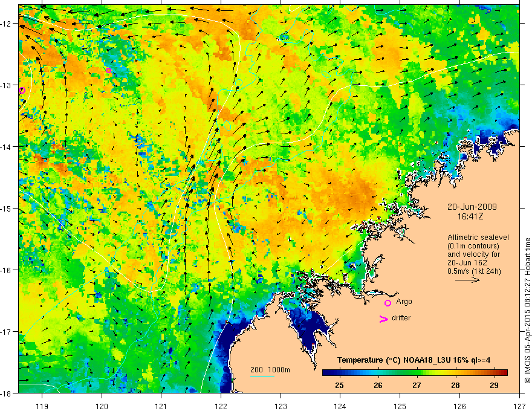The height and width of the screenshot is (411, 532).
Task: Click longitude label 127
Action: pyautogui.click(x=519, y=406)
